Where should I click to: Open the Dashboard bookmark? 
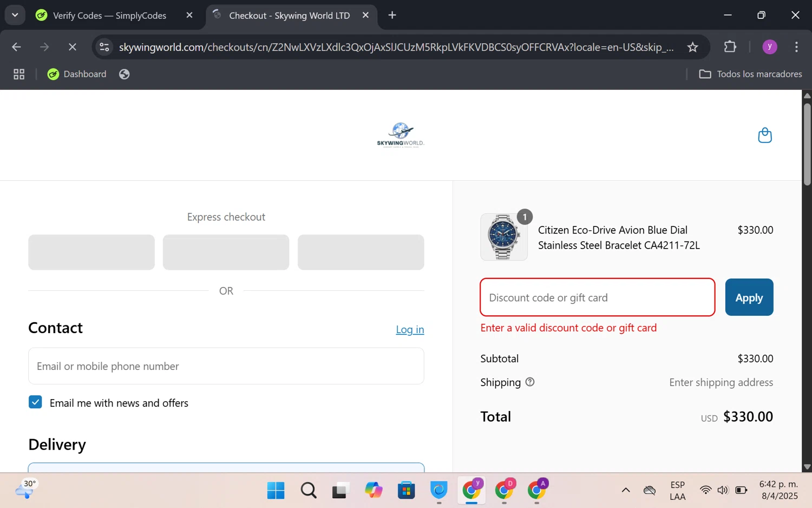pyautogui.click(x=77, y=74)
